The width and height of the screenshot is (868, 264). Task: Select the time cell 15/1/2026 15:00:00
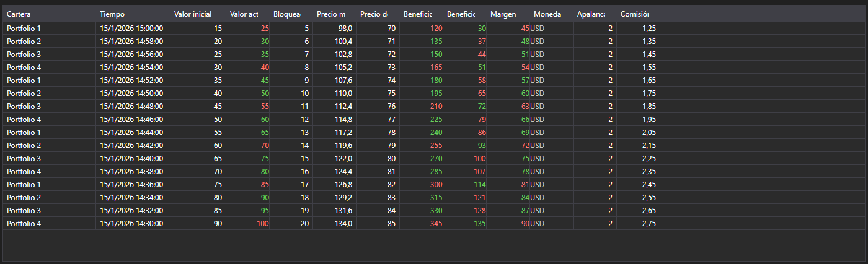coord(133,29)
